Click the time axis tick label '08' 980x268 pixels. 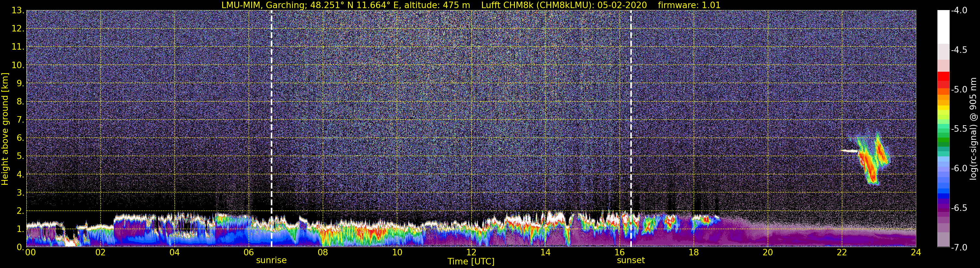pyautogui.click(x=323, y=252)
